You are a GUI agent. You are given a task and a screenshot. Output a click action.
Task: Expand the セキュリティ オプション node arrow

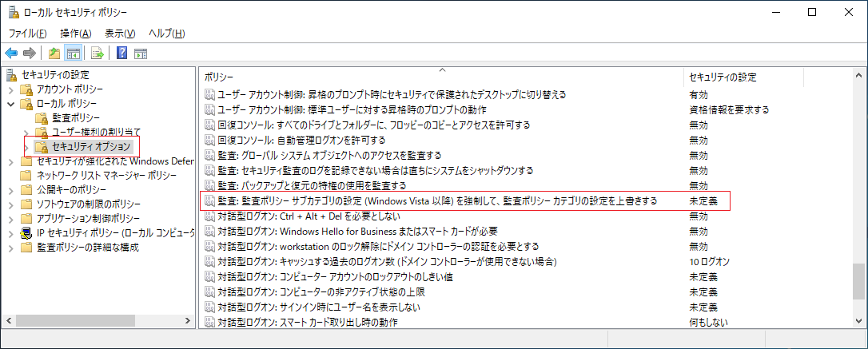pos(27,147)
